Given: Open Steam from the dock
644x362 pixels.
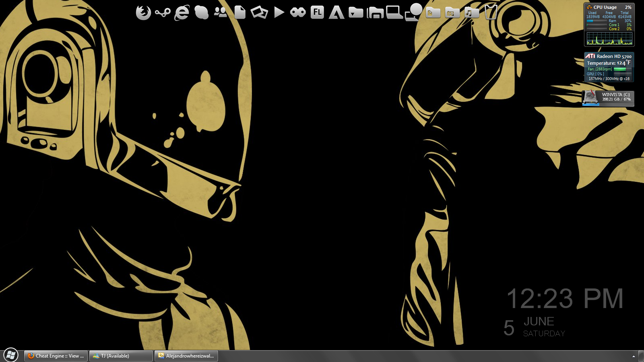Looking at the screenshot, I should click(162, 12).
